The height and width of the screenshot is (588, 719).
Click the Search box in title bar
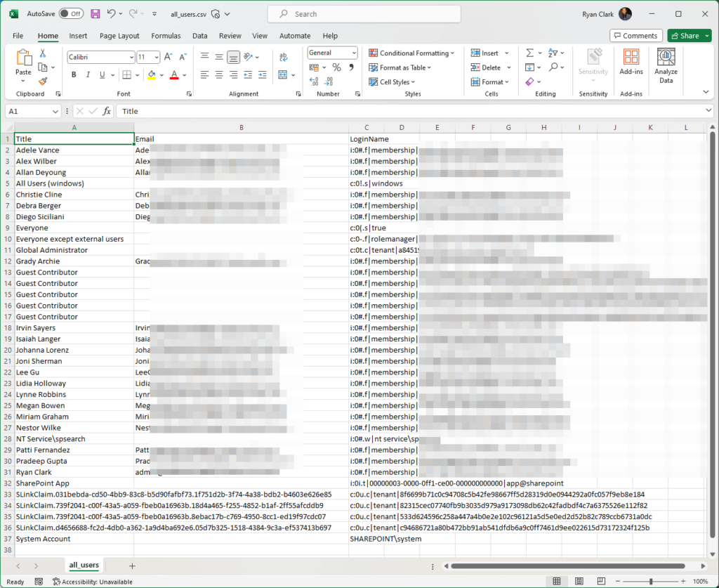364,14
